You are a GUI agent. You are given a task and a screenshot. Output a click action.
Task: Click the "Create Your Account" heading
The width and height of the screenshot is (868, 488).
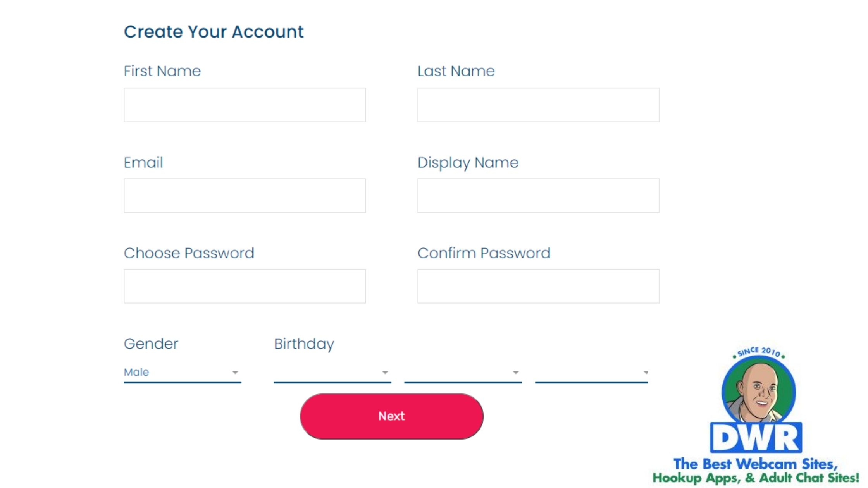tap(214, 32)
